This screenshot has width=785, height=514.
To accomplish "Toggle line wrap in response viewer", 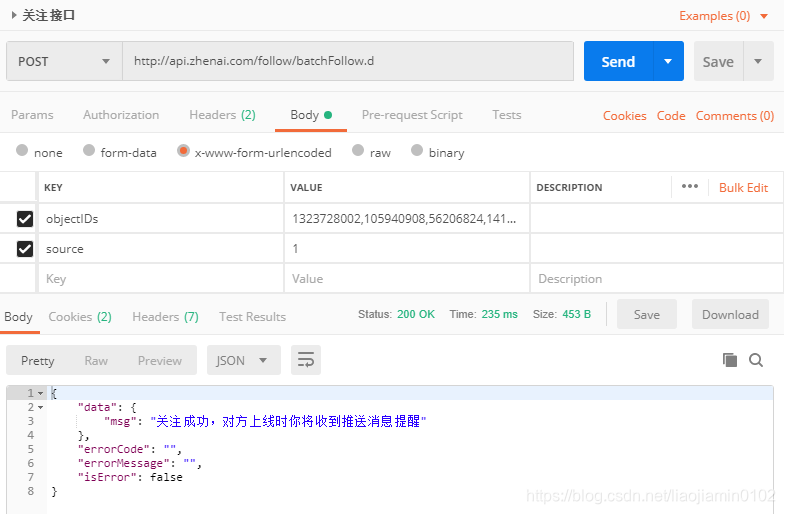I will tap(306, 360).
